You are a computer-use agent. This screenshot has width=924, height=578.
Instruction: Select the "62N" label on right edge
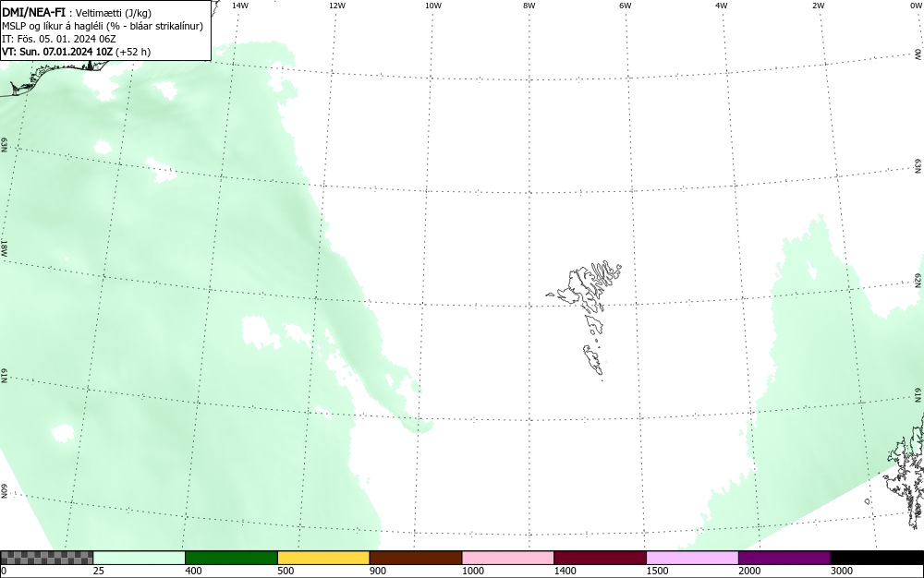[x=918, y=280]
